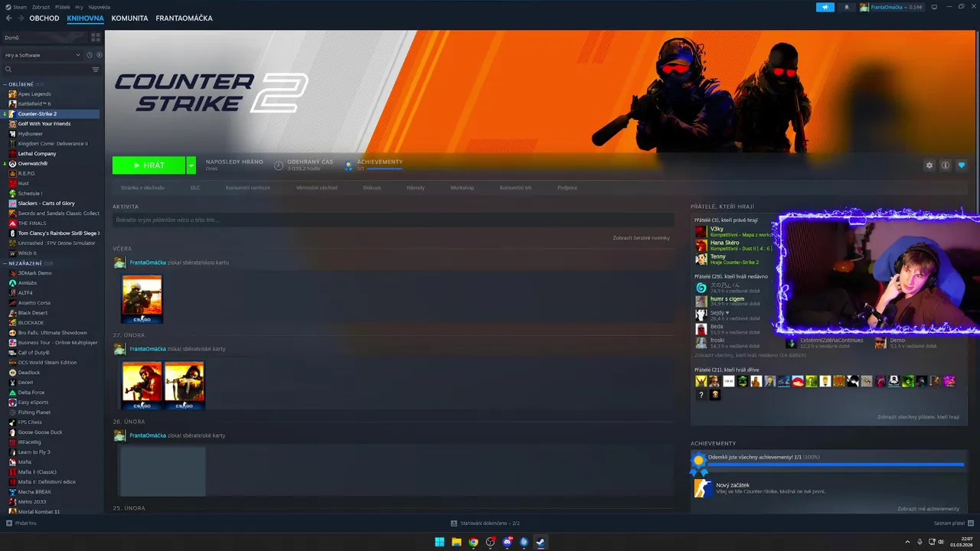The width and height of the screenshot is (980, 551).
Task: Select Lethal Company in the library
Action: click(37, 154)
